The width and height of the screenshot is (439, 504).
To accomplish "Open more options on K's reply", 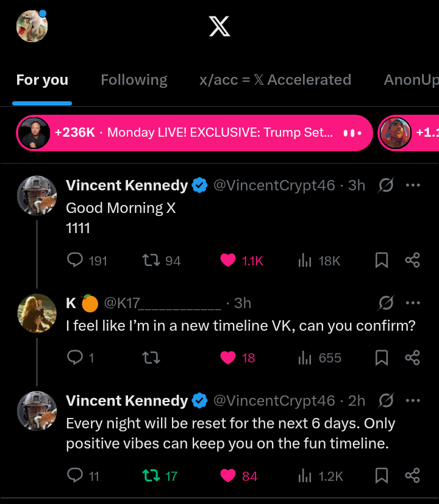I will pyautogui.click(x=413, y=303).
